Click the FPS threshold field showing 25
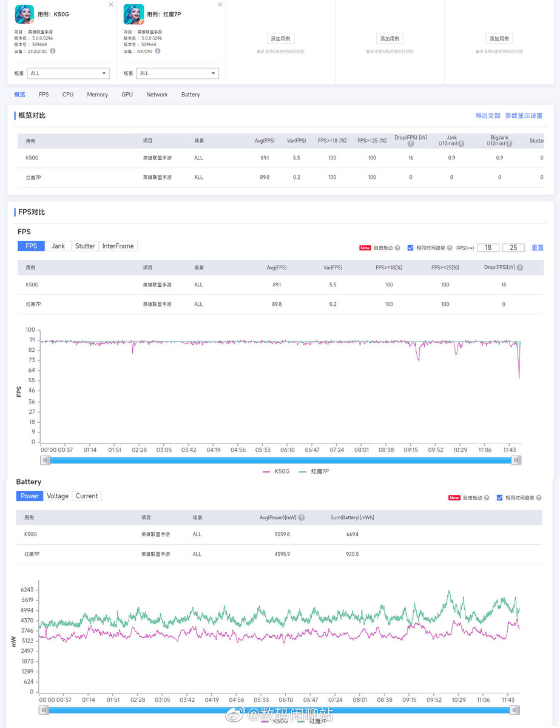This screenshot has width=560, height=728. pyautogui.click(x=513, y=248)
